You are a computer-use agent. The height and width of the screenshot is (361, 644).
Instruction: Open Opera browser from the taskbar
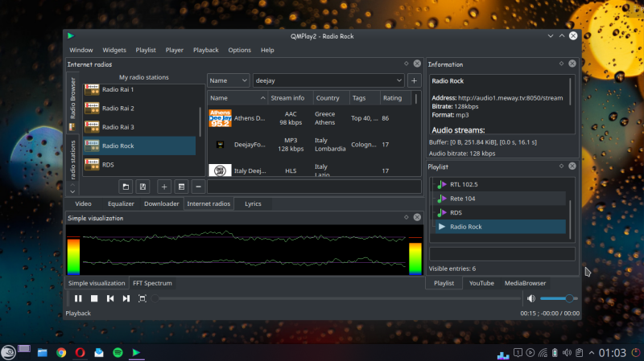[x=80, y=352]
